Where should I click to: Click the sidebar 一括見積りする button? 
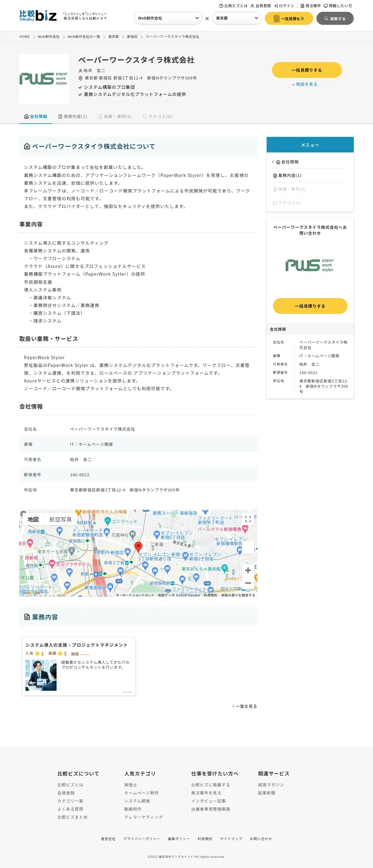pyautogui.click(x=310, y=306)
